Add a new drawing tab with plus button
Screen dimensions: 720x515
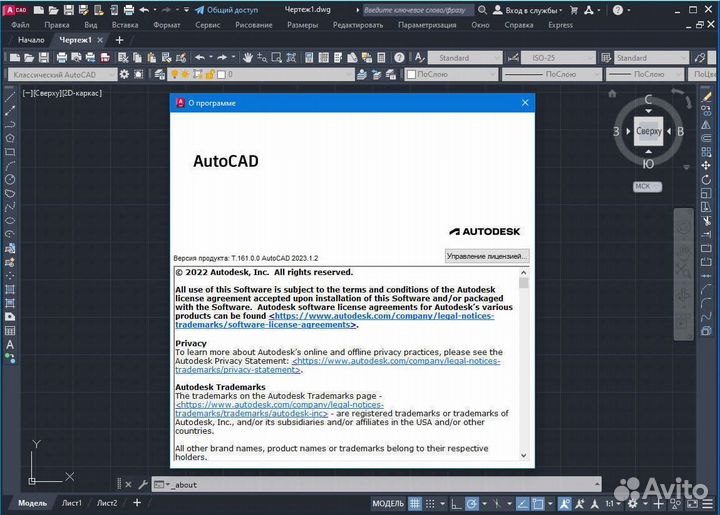point(119,40)
